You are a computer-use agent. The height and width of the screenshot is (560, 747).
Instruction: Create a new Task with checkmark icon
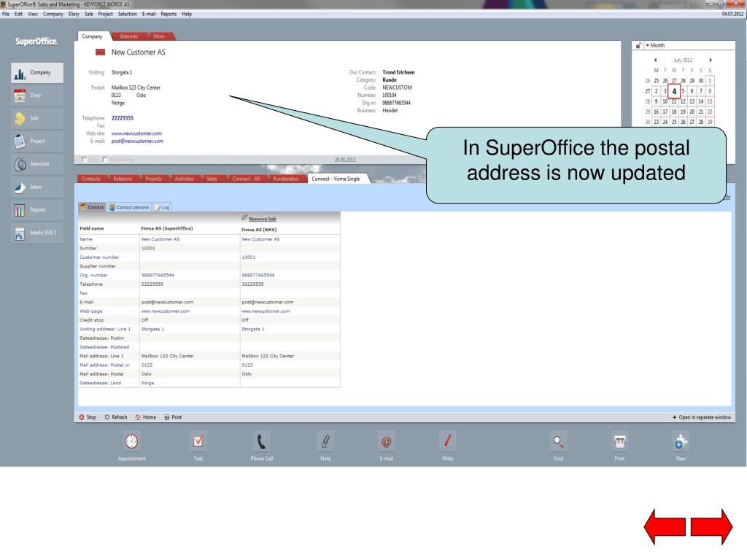[198, 442]
